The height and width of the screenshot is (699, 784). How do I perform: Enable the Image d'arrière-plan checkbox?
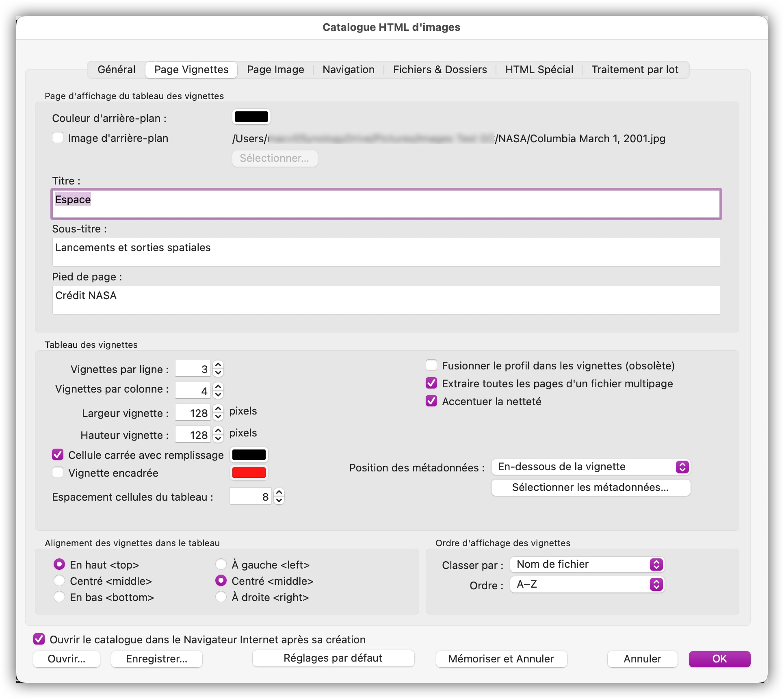58,138
